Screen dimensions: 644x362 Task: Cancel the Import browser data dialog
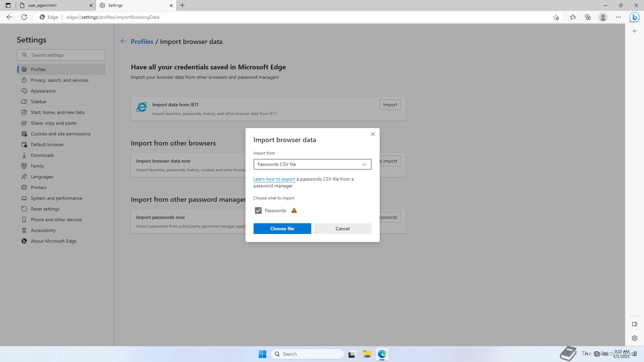pos(342,229)
